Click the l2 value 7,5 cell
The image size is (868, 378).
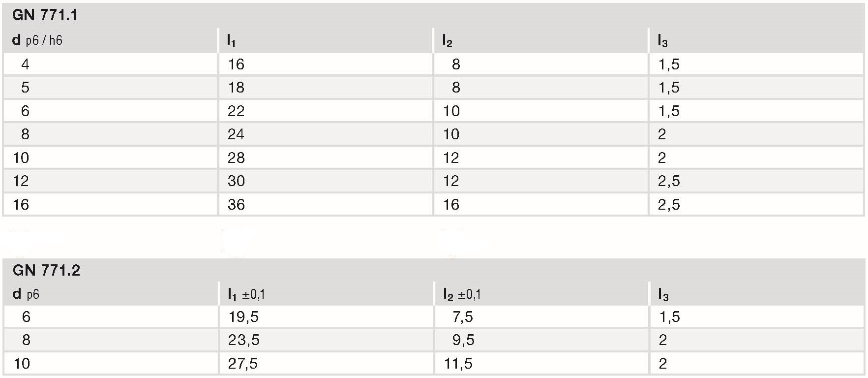click(x=462, y=317)
